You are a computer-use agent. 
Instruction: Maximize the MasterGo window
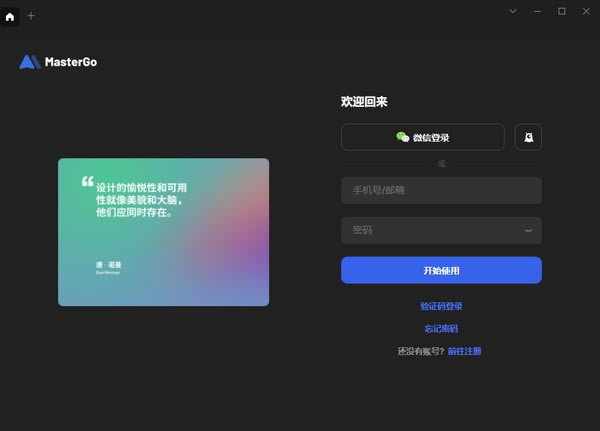(561, 11)
